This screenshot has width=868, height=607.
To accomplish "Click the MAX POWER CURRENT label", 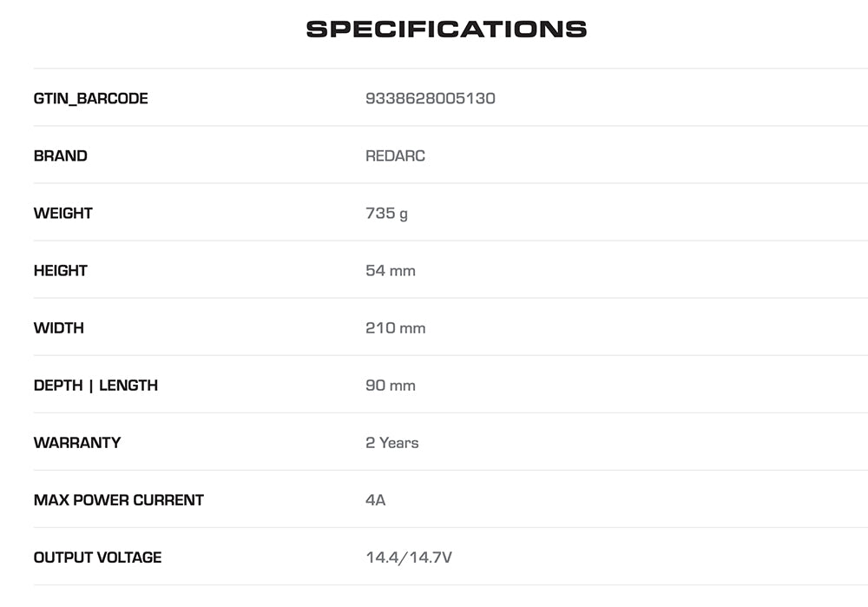I will [118, 500].
